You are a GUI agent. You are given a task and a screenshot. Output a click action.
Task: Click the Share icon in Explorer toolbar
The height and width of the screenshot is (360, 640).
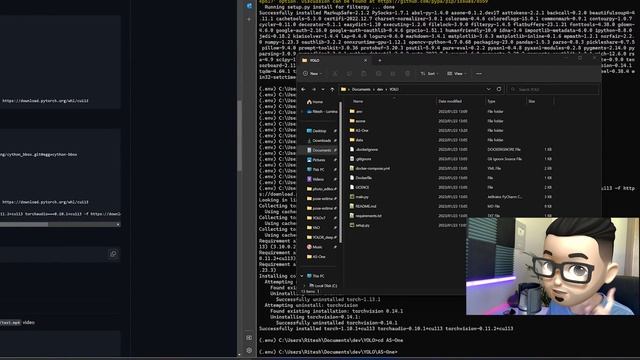click(x=393, y=73)
